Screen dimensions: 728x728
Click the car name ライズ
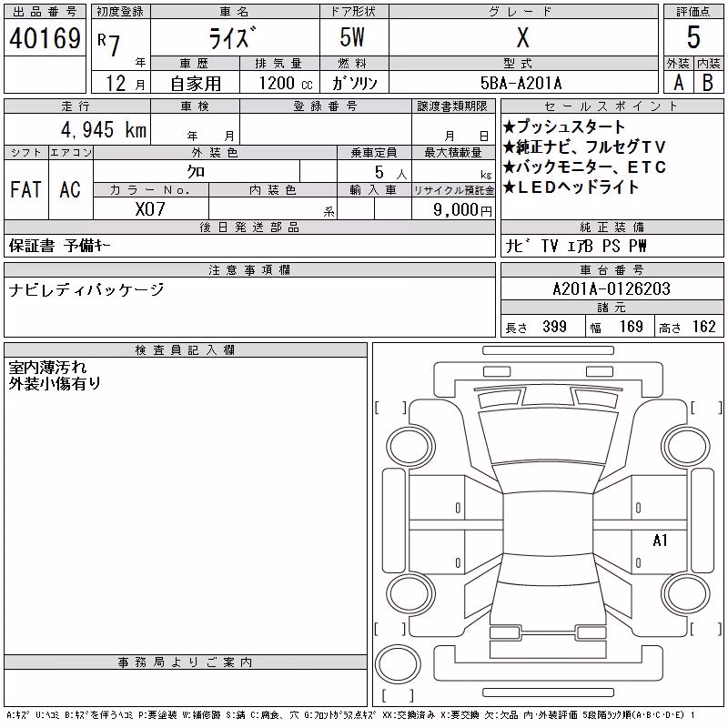(232, 38)
